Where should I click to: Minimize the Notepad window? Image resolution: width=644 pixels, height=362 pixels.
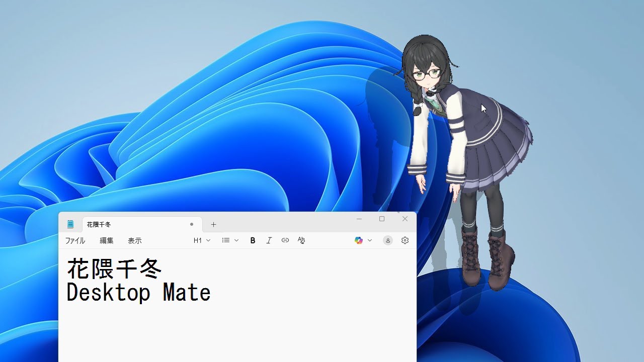tap(359, 219)
